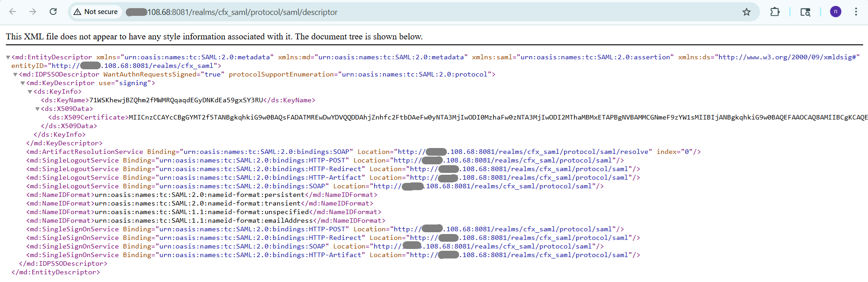Click the ds:KeyName value text
The height and width of the screenshot is (282, 868).
(x=175, y=100)
